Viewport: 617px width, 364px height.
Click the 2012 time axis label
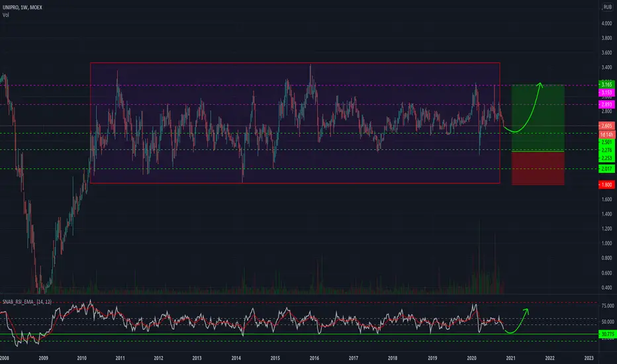pos(158,358)
